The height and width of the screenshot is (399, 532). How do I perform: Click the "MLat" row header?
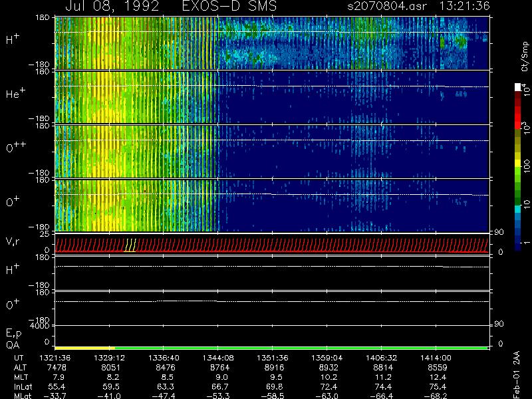tap(23, 396)
